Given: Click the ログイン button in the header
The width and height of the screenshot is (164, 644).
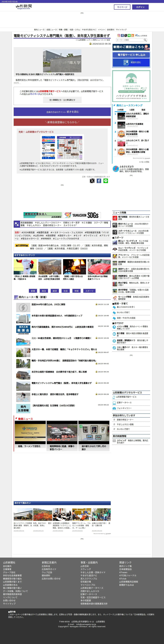Looking at the screenshot, I should [140, 7].
